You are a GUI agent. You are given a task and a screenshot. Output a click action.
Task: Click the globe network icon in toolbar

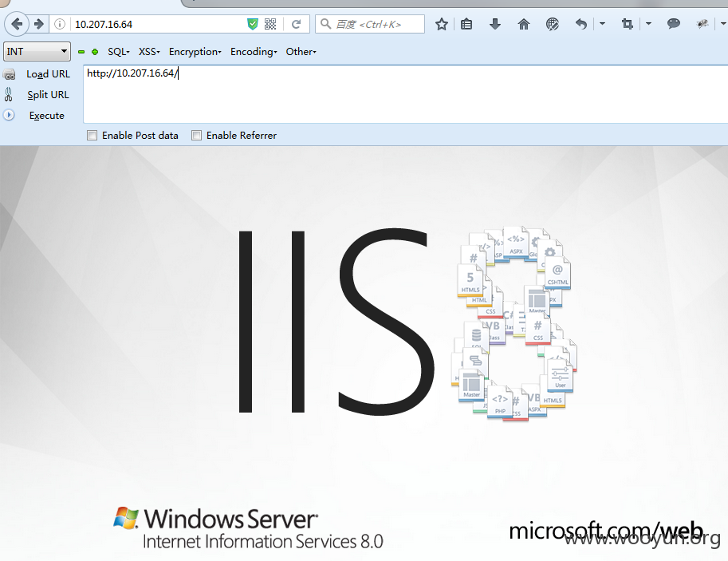(552, 24)
